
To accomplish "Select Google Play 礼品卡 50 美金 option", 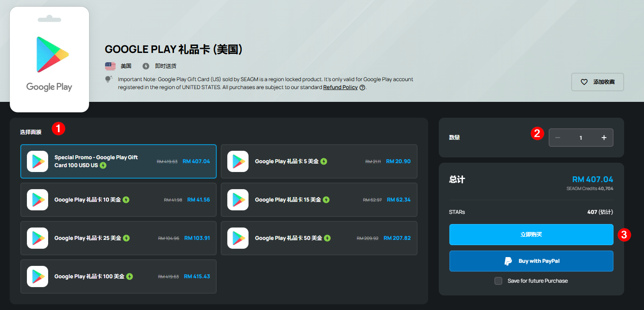I will [319, 238].
